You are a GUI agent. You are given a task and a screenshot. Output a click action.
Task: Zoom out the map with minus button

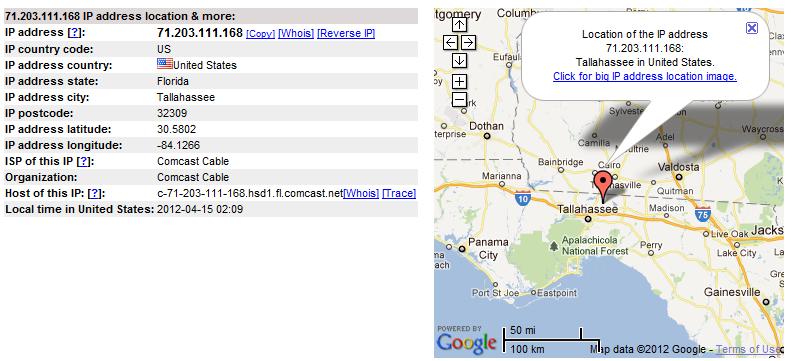pyautogui.click(x=459, y=99)
